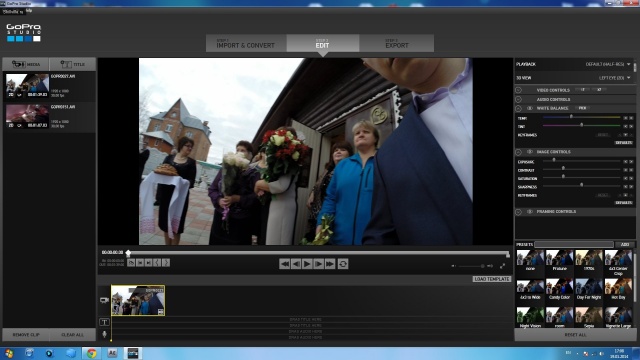Click the rewind playback button
Viewport: 640px width, 360px height.
click(284, 264)
